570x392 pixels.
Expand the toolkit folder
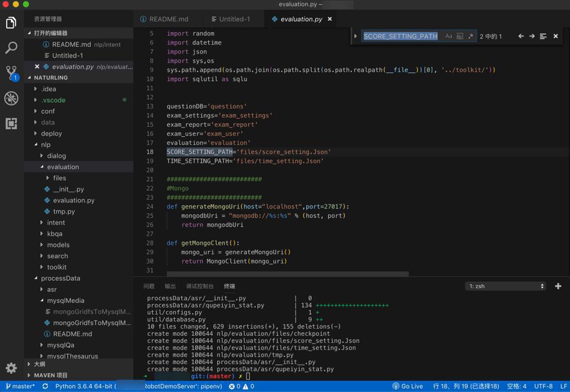tap(78, 267)
